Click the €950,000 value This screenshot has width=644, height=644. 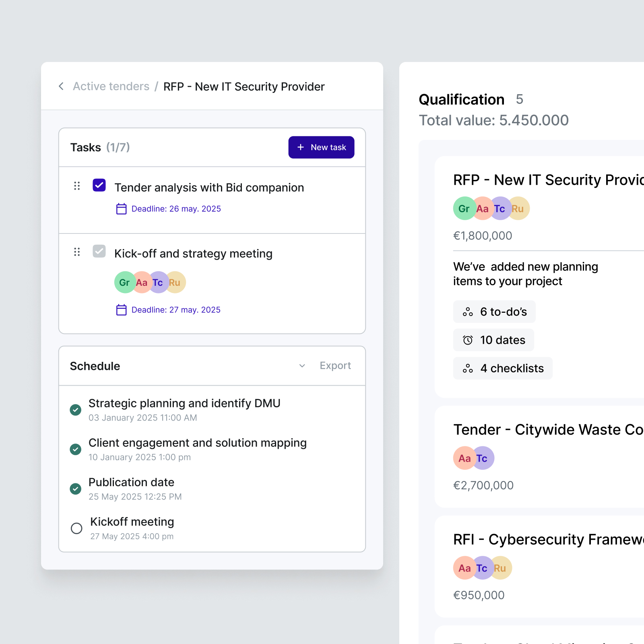tap(479, 595)
